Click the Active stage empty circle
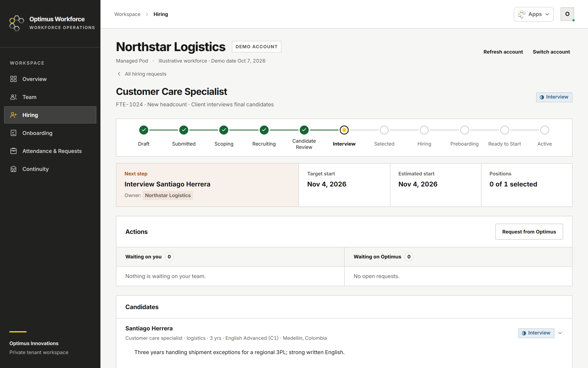588x368 pixels. click(x=545, y=130)
